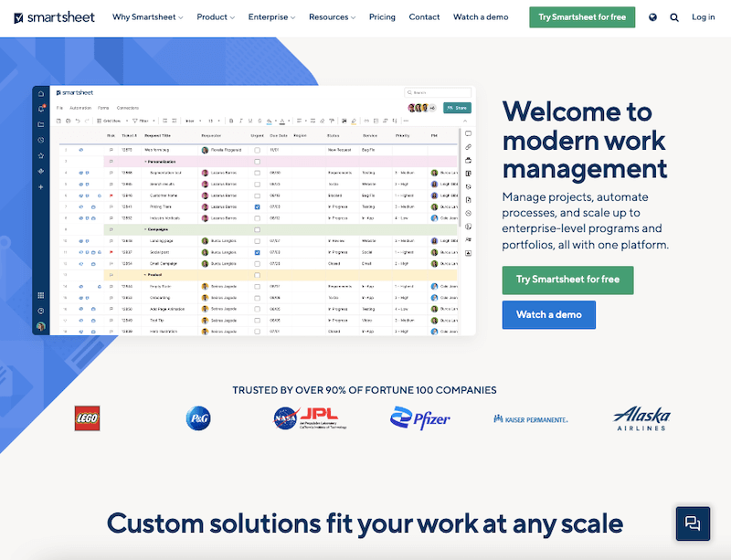Screen dimensions: 731x560
Task: Click hero Try Smartsheet for free button
Action: tap(567, 280)
